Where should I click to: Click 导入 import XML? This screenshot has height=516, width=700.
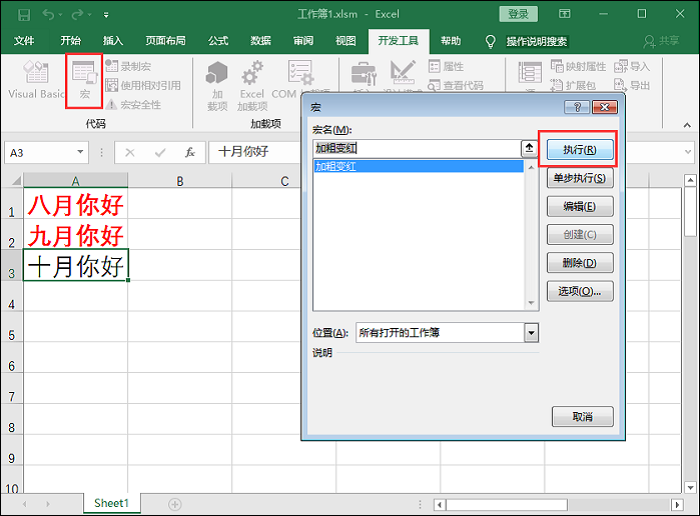[632, 67]
